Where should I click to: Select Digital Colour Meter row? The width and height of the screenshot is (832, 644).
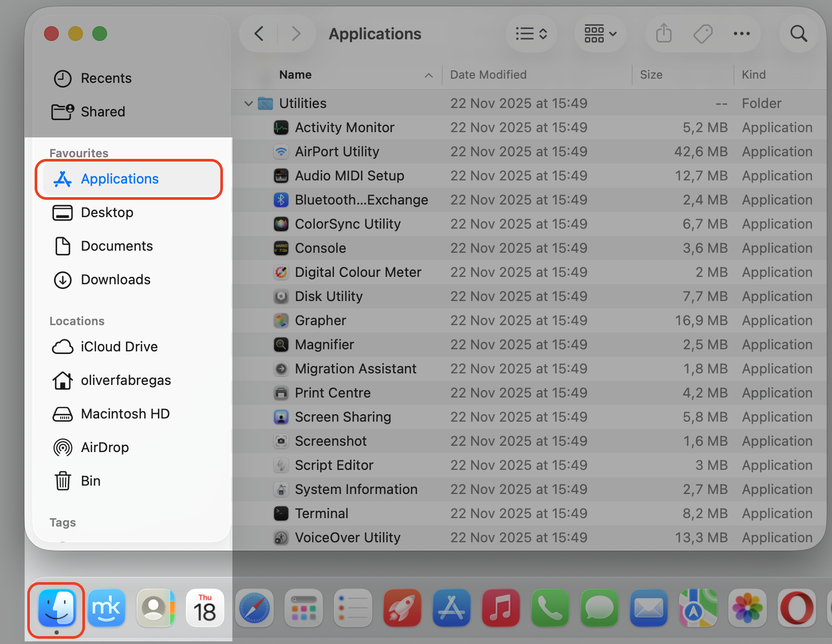click(529, 272)
